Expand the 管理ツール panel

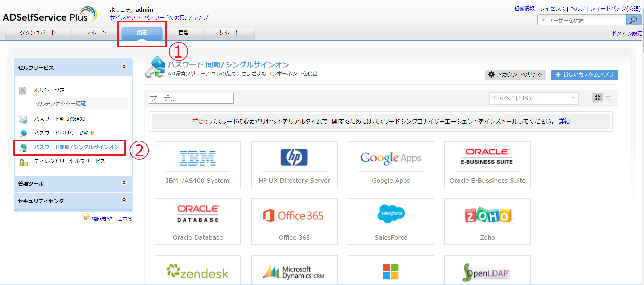pos(124,183)
